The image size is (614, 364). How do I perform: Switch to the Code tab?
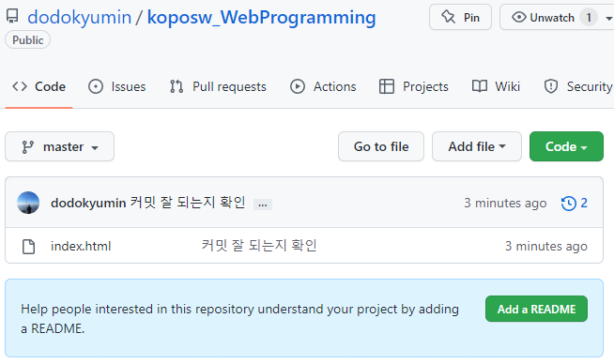(38, 86)
